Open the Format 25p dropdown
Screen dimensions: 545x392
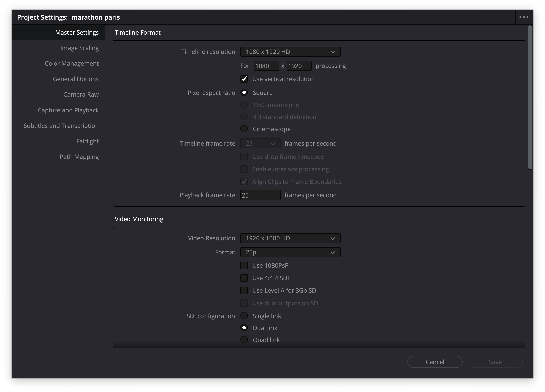[x=290, y=252]
